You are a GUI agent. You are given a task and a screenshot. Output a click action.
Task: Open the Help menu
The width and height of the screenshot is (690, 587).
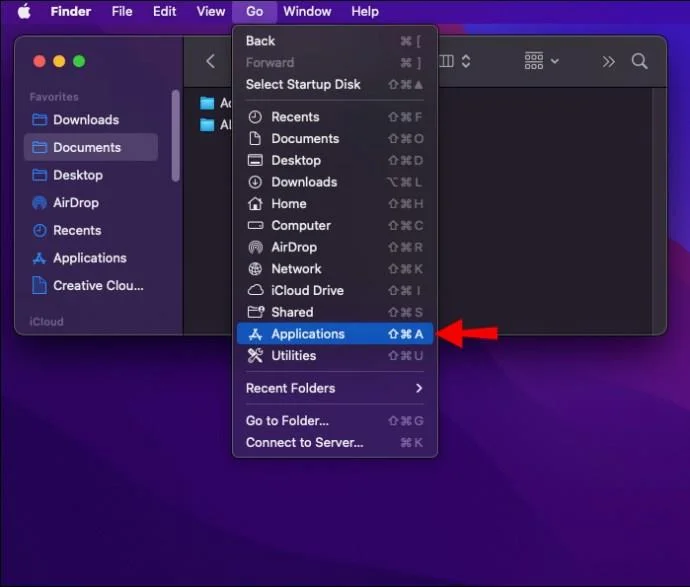[365, 11]
